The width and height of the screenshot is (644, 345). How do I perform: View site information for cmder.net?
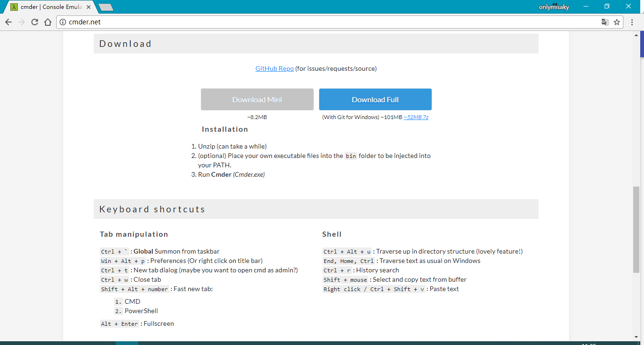pos(63,22)
